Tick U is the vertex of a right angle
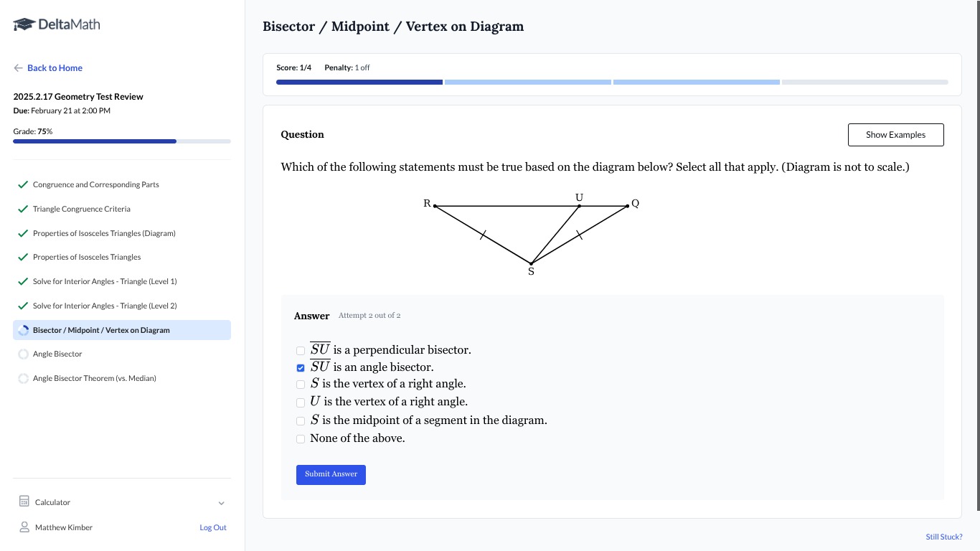This screenshot has width=980, height=551. [x=301, y=402]
